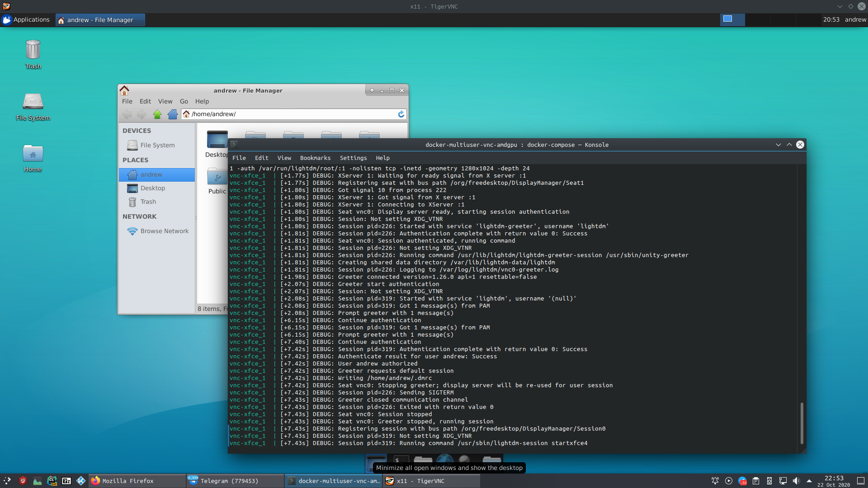Image resolution: width=868 pixels, height=488 pixels.
Task: Open clipboard tray icon
Action: pos(756,481)
